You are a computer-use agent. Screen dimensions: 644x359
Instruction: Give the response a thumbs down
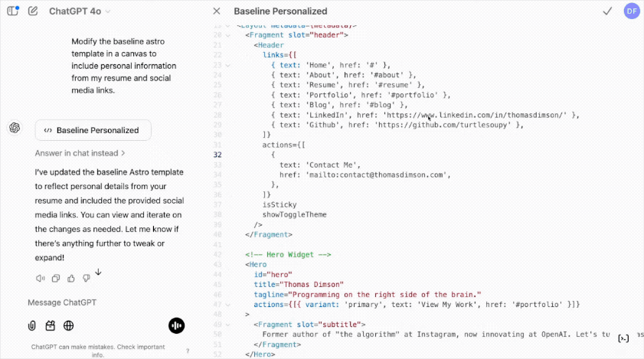[x=85, y=279]
